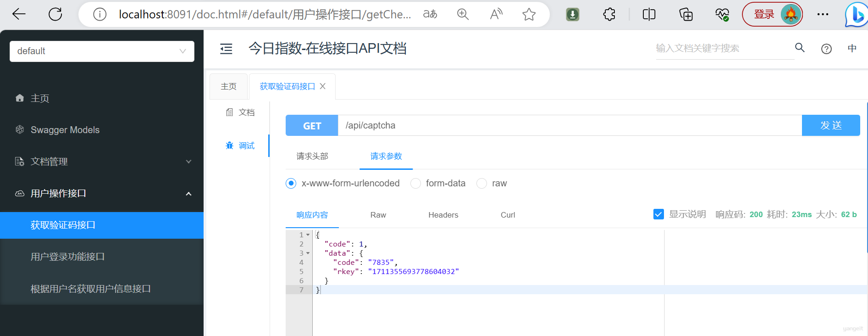Reload the page with the refresh icon
The height and width of the screenshot is (336, 868).
pos(55,14)
